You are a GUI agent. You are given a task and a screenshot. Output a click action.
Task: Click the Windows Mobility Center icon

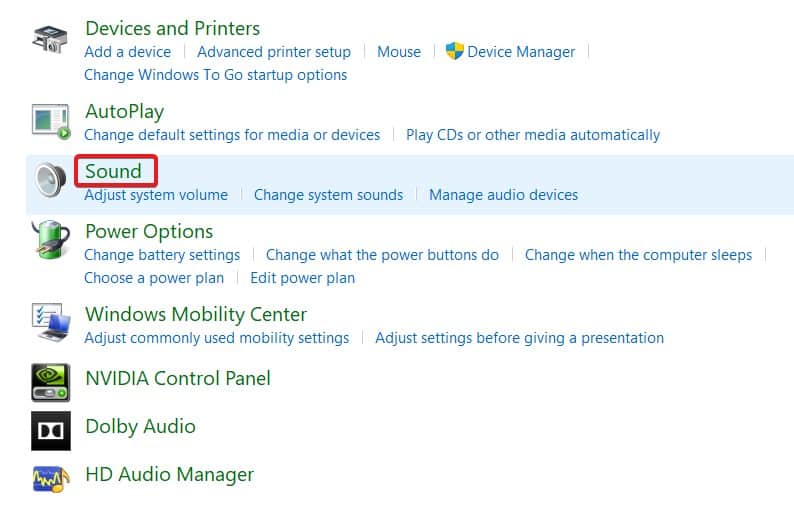coord(51,322)
